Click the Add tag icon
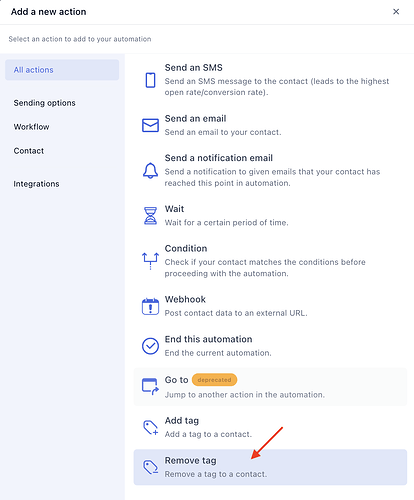The image size is (414, 500). tap(150, 427)
